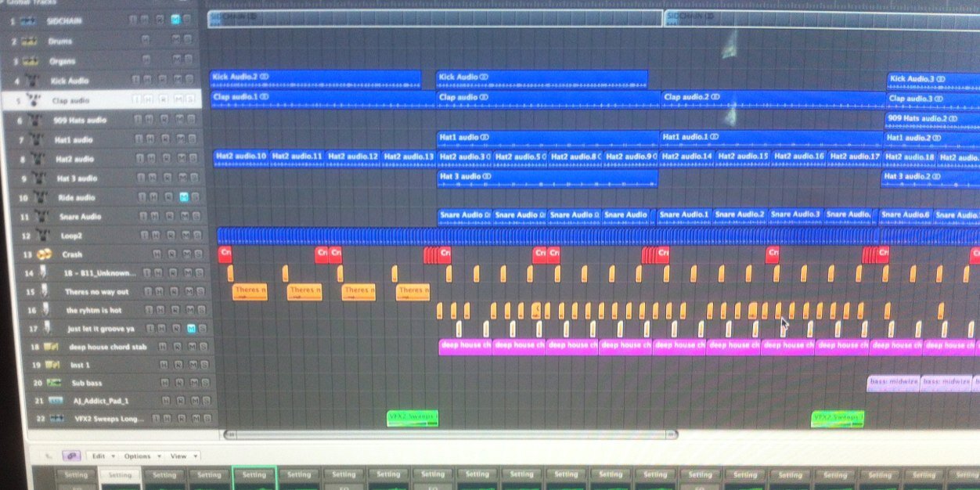
Task: Select the Kick Audio.2 region
Action: point(315,80)
